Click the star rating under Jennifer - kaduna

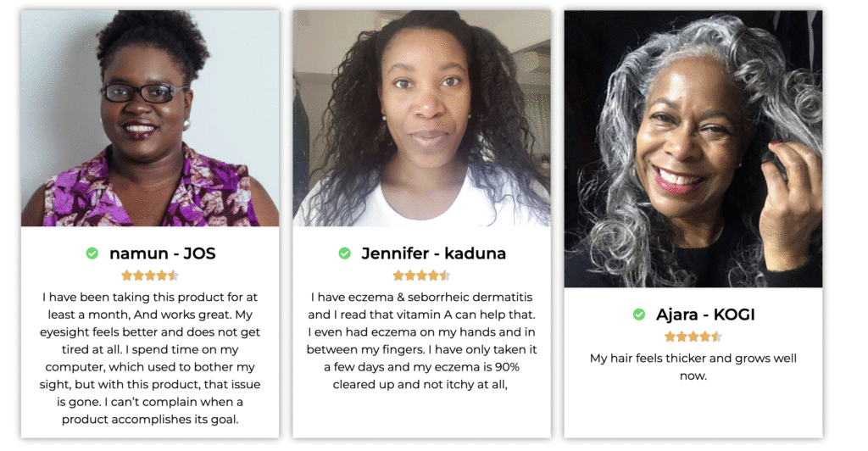(421, 275)
